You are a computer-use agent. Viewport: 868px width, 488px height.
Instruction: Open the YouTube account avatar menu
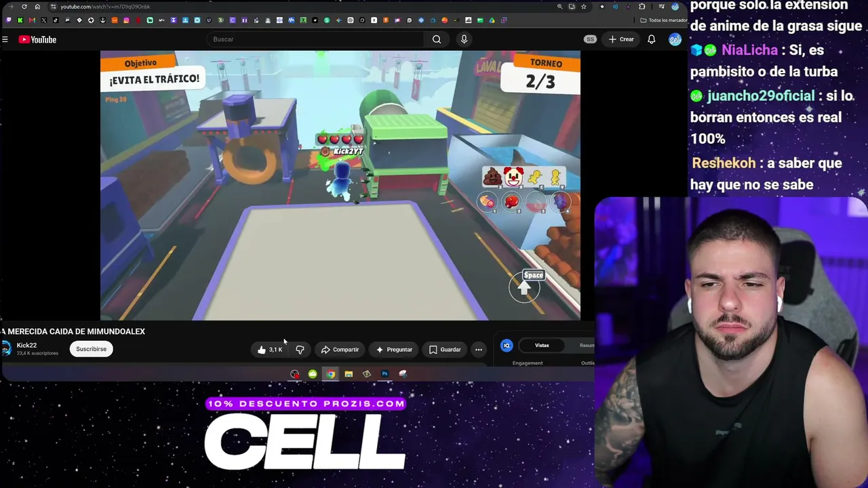[674, 39]
